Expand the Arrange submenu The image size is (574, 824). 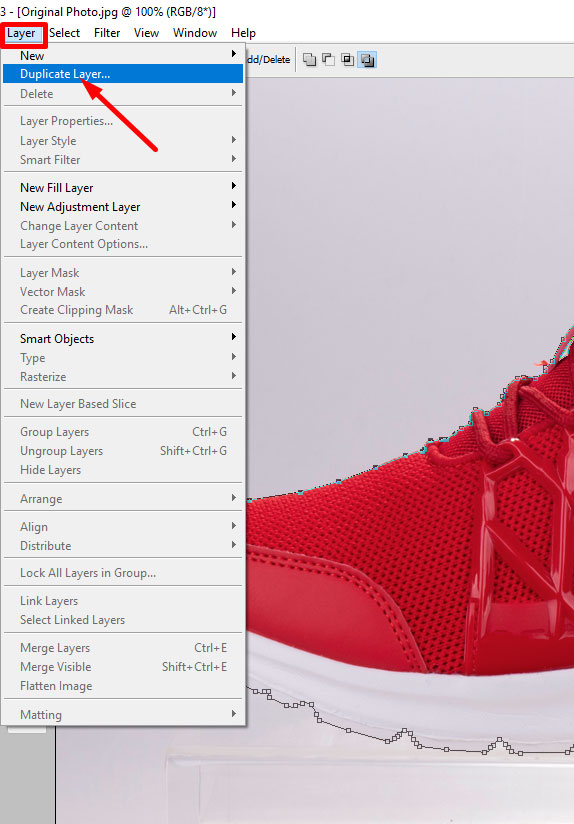(123, 499)
